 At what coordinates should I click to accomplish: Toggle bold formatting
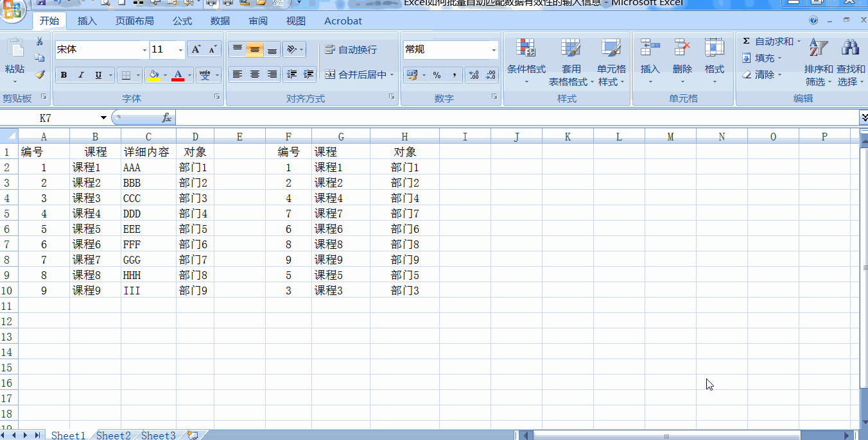(x=64, y=75)
